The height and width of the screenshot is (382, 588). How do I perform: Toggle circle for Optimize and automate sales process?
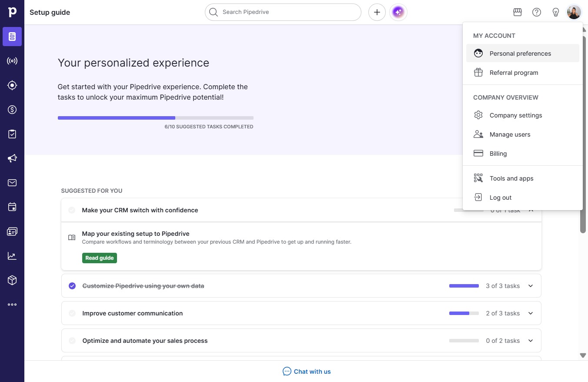pyautogui.click(x=72, y=341)
